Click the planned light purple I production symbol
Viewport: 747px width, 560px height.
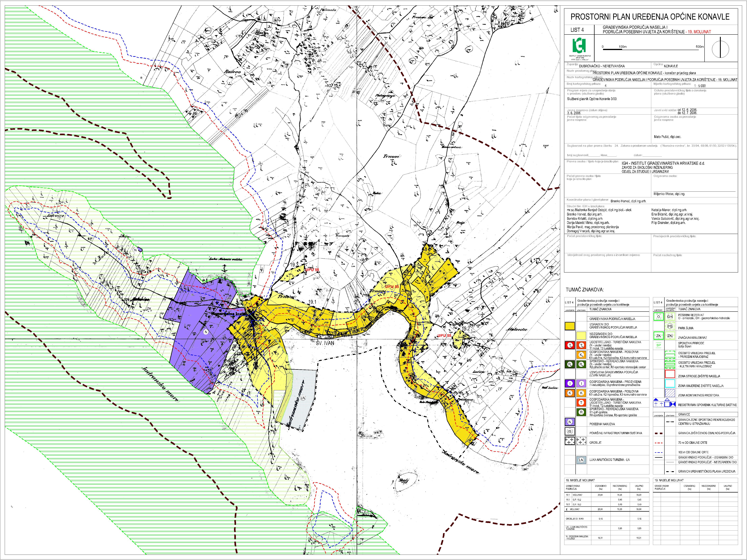pos(581,383)
